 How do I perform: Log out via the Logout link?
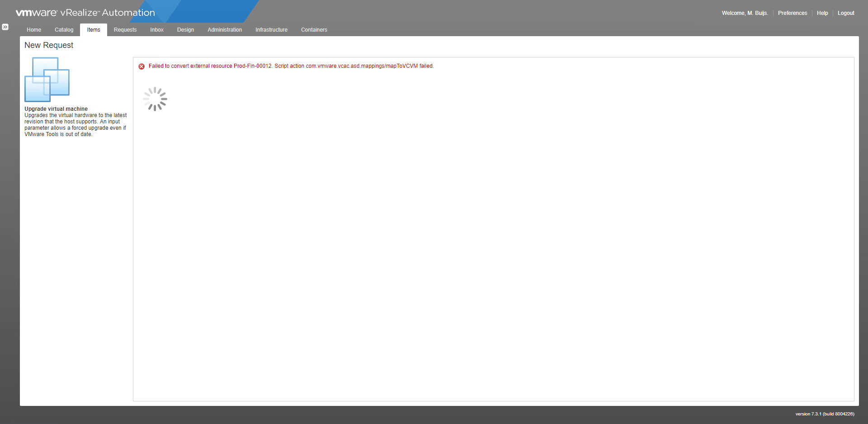click(x=846, y=13)
